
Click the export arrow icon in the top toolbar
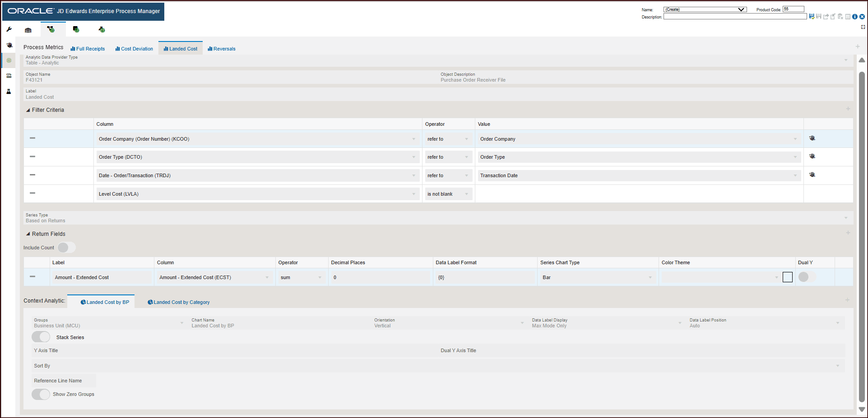[x=826, y=16]
